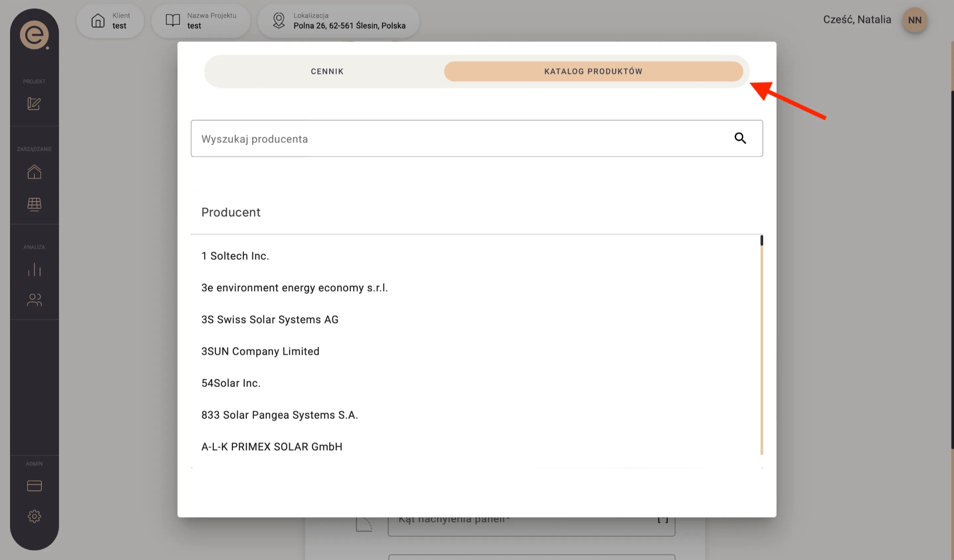The image size is (954, 560).
Task: Click the book icon in Nazwa Projektu chip
Action: point(173,20)
